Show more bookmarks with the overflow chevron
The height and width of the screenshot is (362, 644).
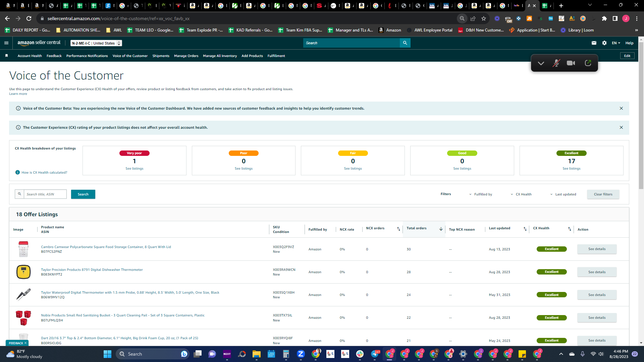pos(636,30)
